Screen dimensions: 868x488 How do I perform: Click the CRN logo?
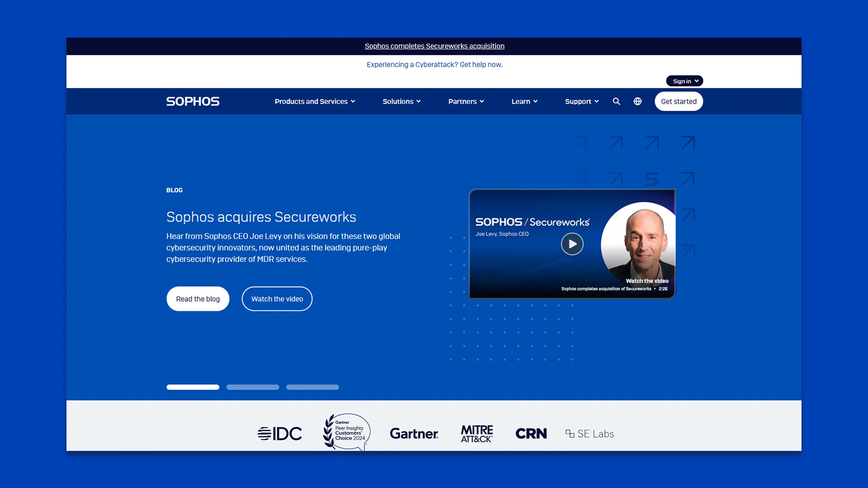click(531, 433)
